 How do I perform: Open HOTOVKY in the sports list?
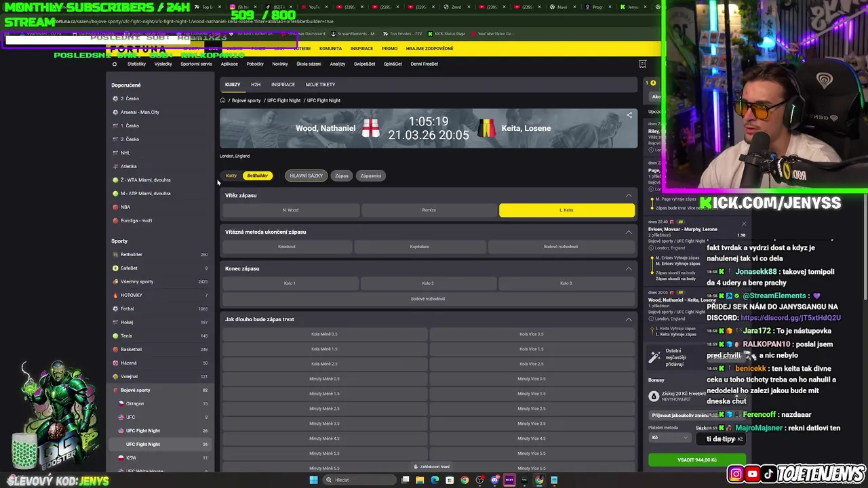click(x=161, y=295)
